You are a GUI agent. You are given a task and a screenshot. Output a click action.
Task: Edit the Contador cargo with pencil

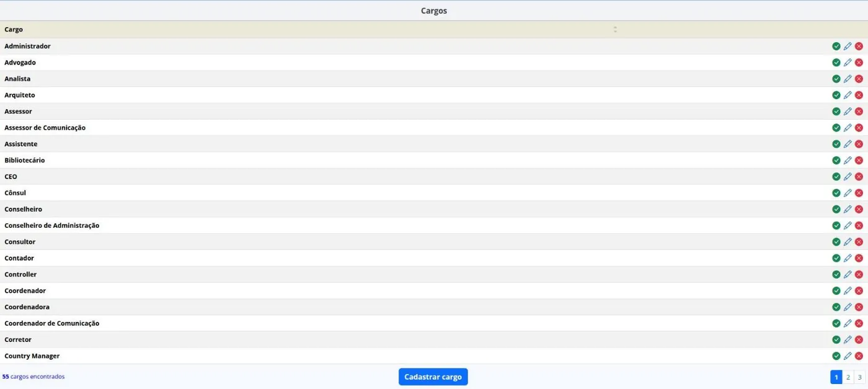pos(848,258)
